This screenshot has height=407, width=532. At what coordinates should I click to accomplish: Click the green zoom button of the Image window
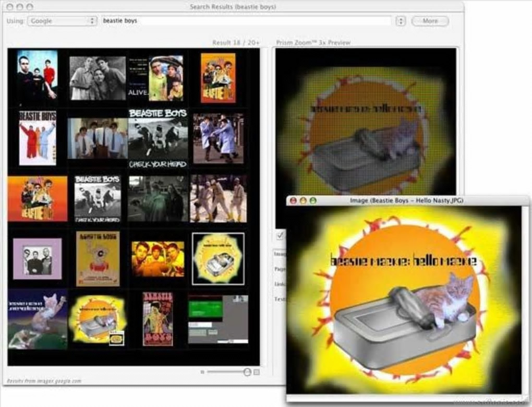[x=313, y=200]
